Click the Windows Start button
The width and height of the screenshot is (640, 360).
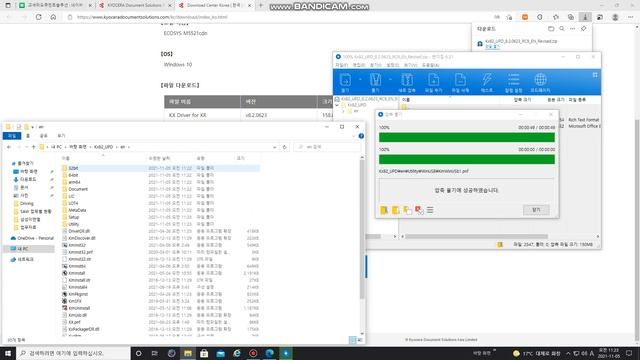click(x=8, y=353)
